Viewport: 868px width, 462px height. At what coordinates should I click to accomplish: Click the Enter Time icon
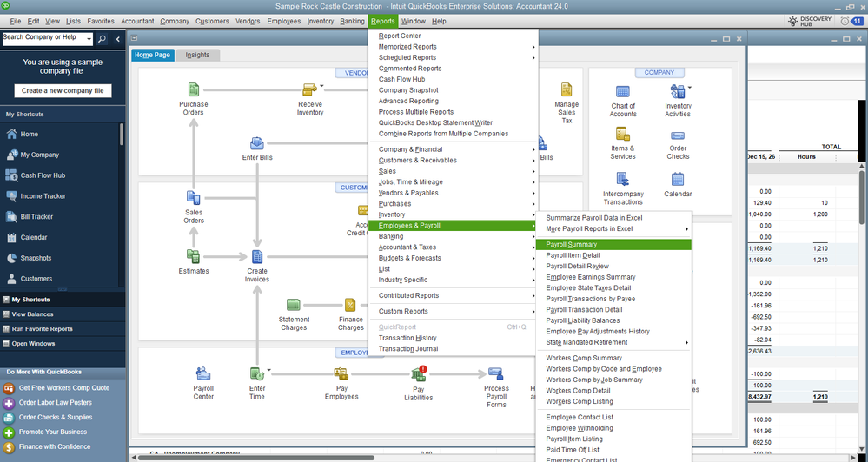click(x=255, y=373)
